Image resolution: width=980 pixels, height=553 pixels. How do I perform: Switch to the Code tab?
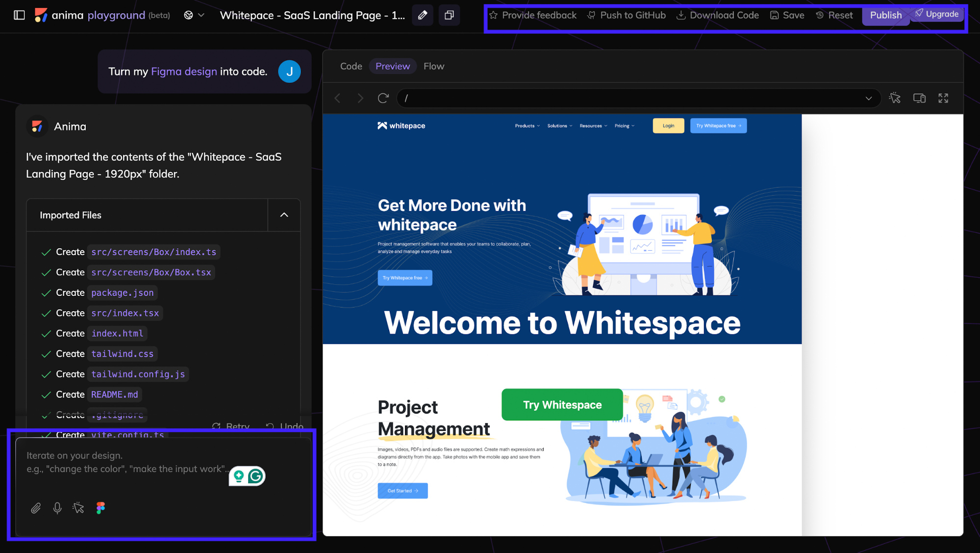pyautogui.click(x=351, y=66)
